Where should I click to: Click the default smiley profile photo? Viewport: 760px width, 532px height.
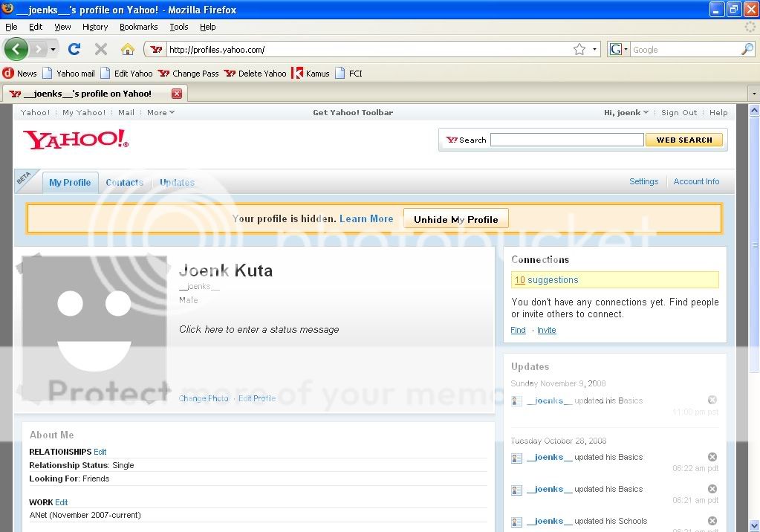click(x=94, y=328)
